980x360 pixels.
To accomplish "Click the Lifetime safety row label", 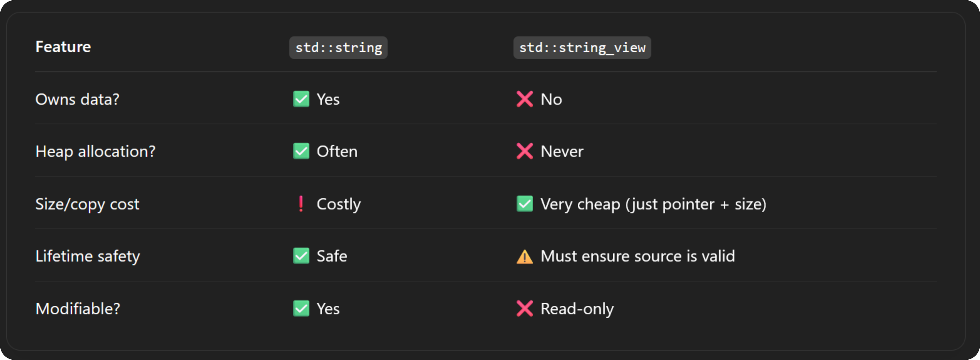I will tap(87, 257).
